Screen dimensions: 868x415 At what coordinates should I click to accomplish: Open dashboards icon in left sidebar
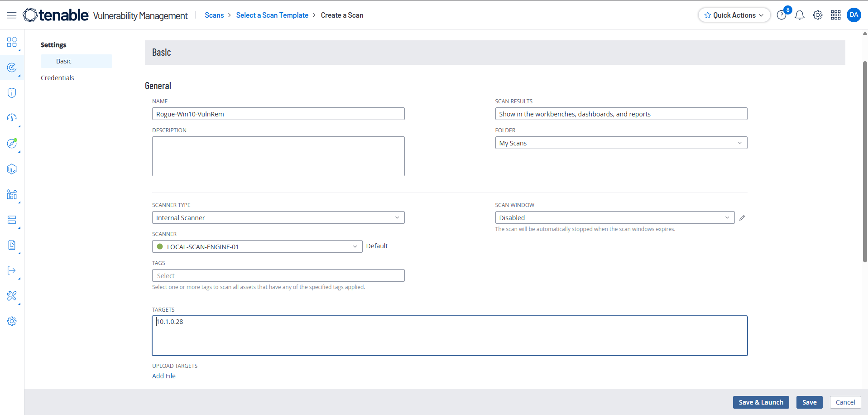(12, 43)
